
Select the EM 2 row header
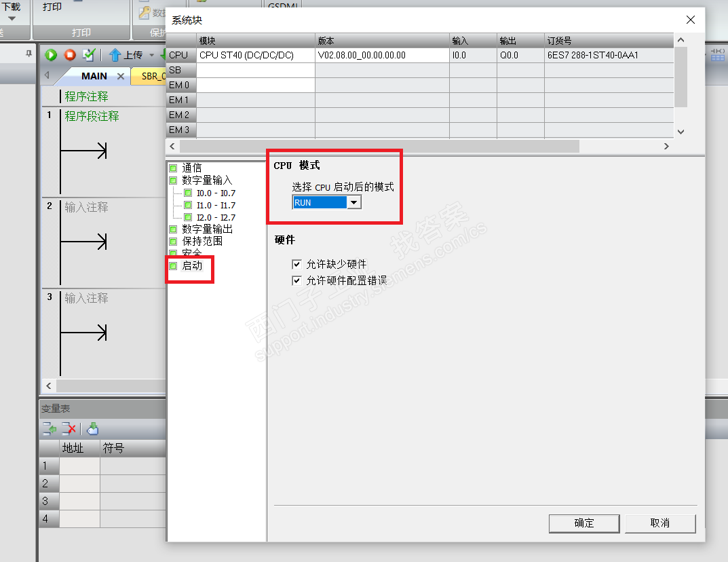click(181, 115)
